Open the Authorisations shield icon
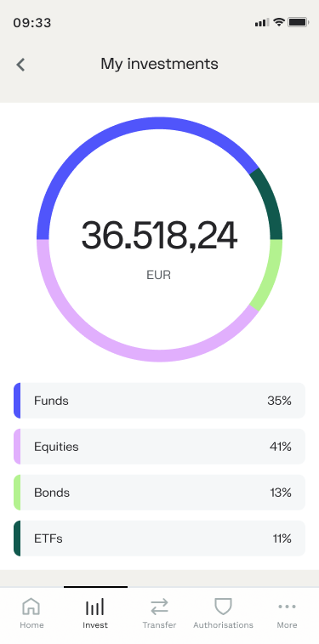319x644 pixels. (224, 607)
